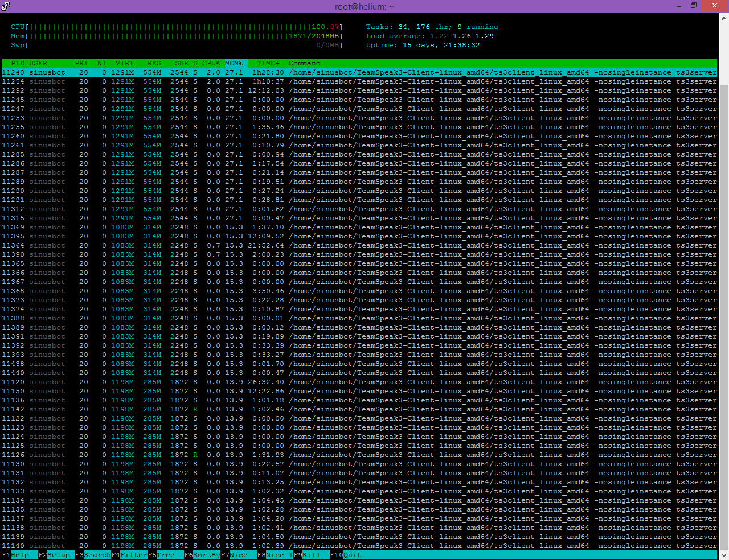Select process with TIME+ 26:32.40
The height and width of the screenshot is (560, 729).
pyautogui.click(x=359, y=382)
